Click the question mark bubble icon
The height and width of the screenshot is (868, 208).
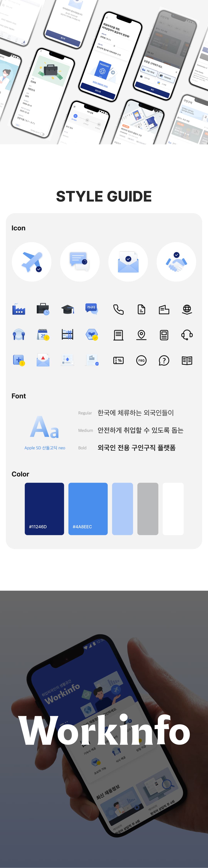164,361
